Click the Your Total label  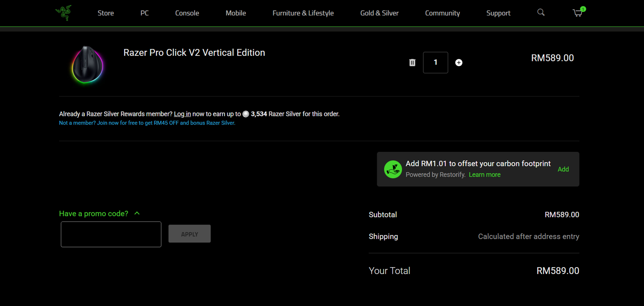click(389, 271)
